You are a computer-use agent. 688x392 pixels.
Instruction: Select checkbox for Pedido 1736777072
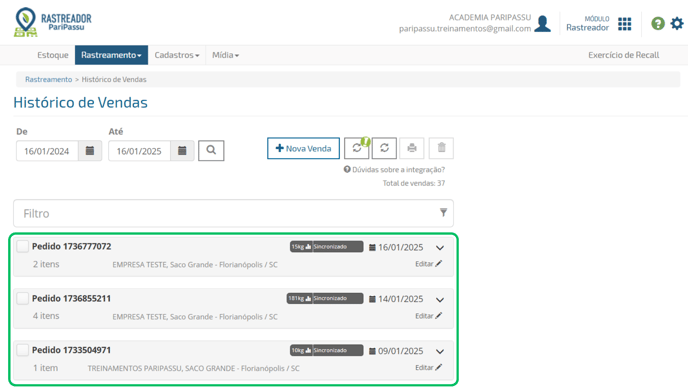[x=22, y=246]
